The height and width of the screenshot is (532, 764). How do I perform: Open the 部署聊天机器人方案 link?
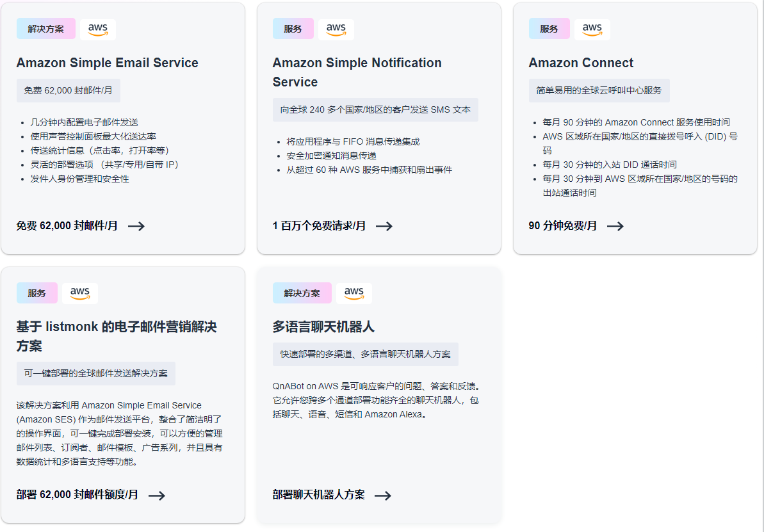[318, 496]
